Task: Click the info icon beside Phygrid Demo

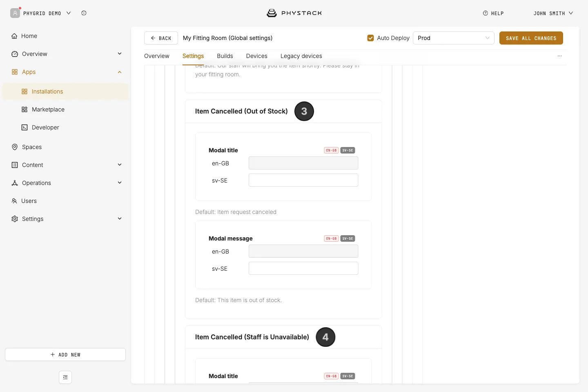Action: (84, 13)
